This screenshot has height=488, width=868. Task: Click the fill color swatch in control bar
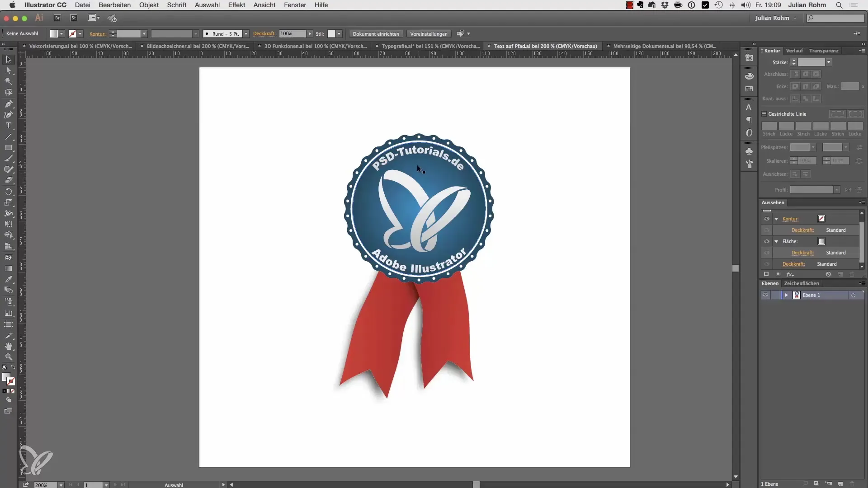[x=54, y=34]
